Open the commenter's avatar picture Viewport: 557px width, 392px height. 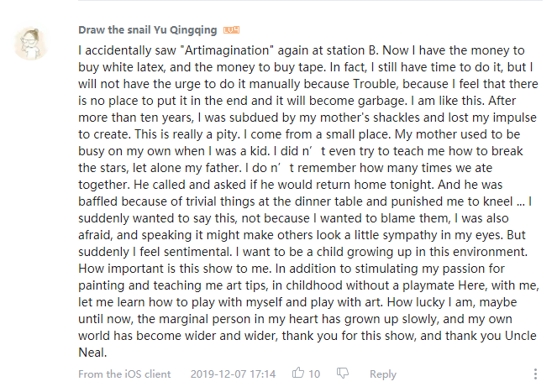(x=31, y=44)
